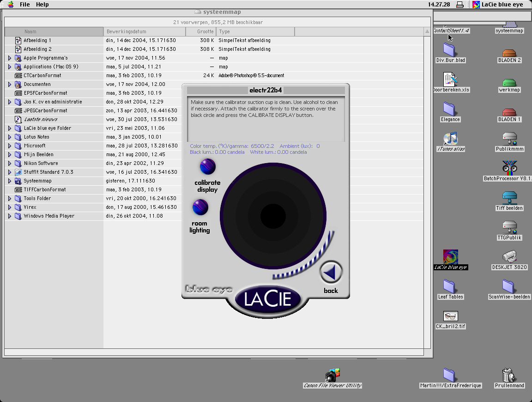
Task: Click the printer icon in menu bar
Action: 460,5
